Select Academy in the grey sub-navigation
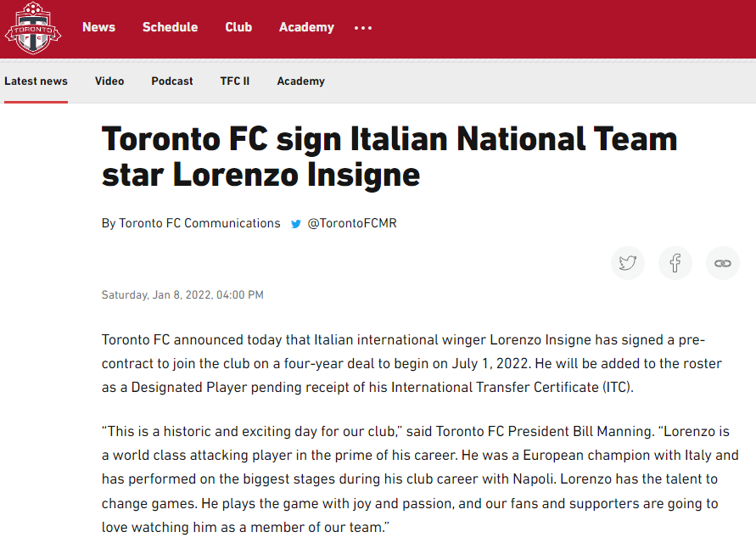This screenshot has width=756, height=543. tap(301, 81)
